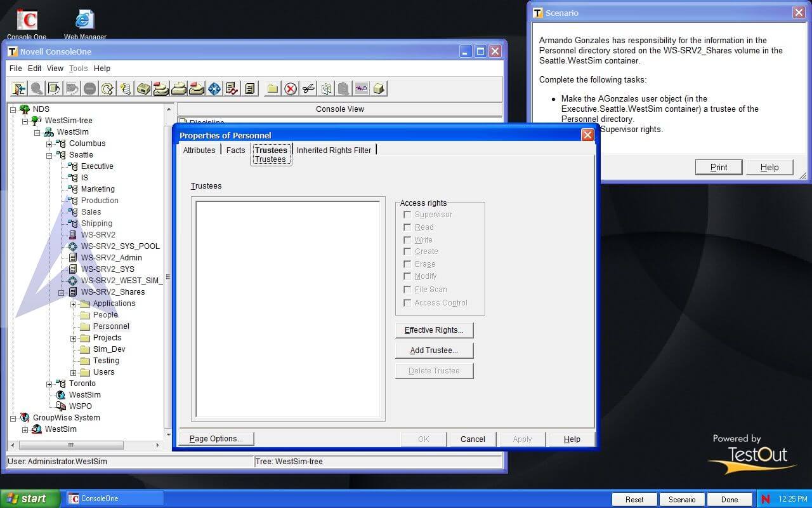The image size is (812, 508).
Task: Collapse the WestSim-tree node
Action: 25,121
